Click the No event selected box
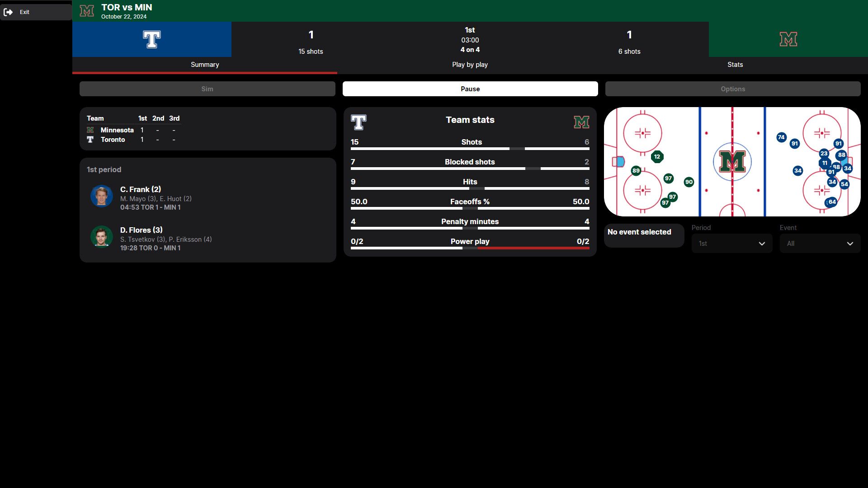Screen dimensions: 868x488 644,235
